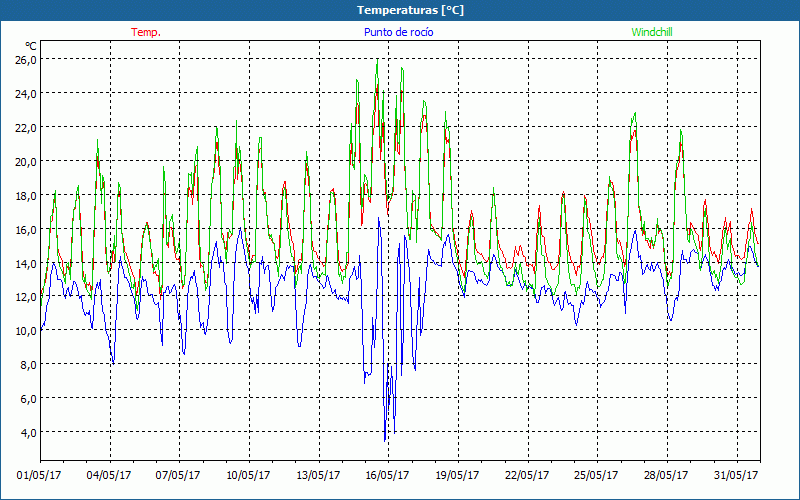This screenshot has width=800, height=500.
Task: Click the 04/05/17 date label
Action: (x=109, y=476)
